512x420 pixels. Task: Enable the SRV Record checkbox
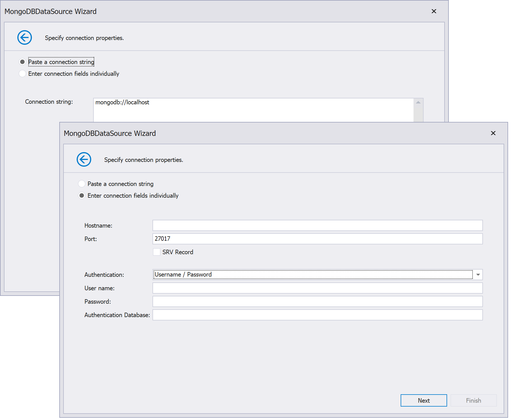click(157, 252)
